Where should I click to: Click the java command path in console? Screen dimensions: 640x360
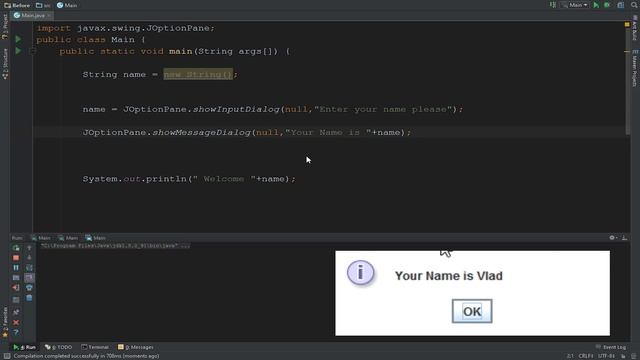pyautogui.click(x=115, y=245)
